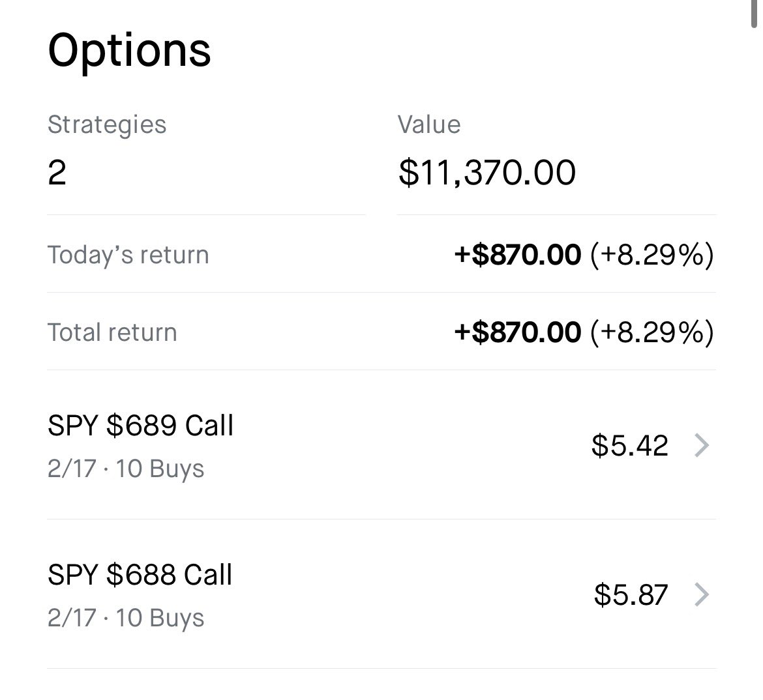Tap the (+8.29%) percentage in Total return
This screenshot has width=763, height=700.
pyautogui.click(x=652, y=332)
